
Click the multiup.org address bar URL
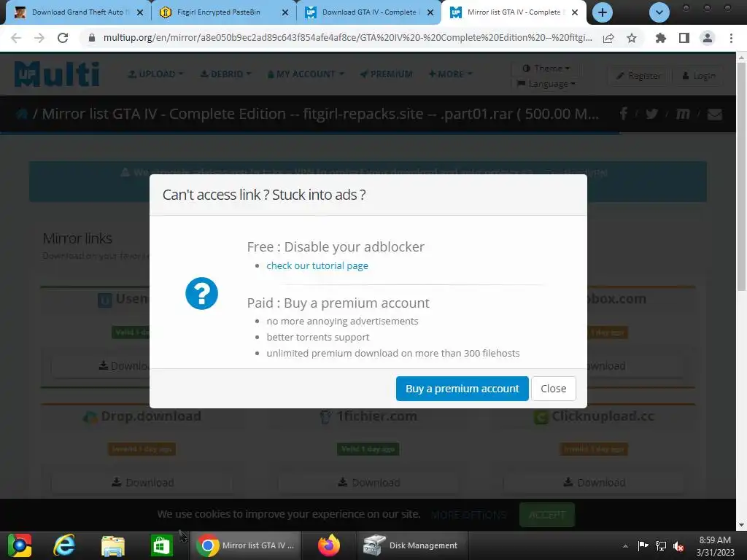[347, 38]
